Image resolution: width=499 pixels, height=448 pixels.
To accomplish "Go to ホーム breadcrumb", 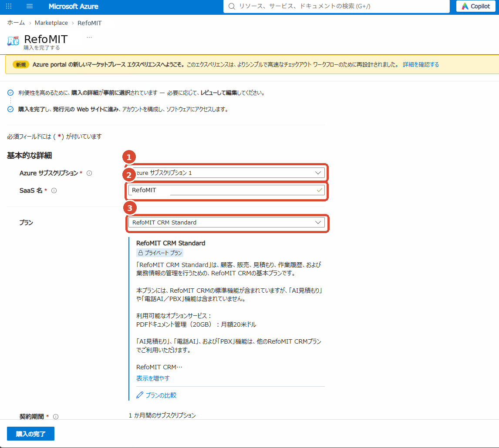I will (16, 23).
